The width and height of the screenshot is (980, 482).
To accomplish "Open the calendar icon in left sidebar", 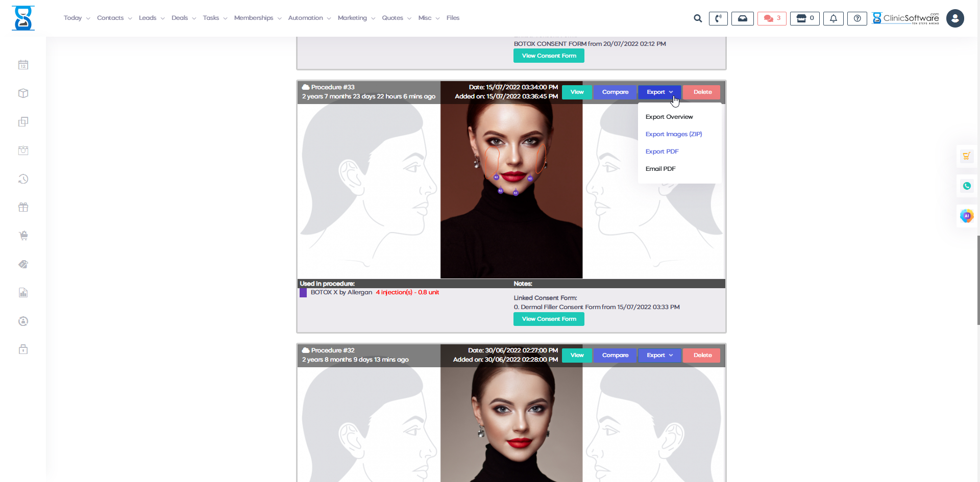I will click(23, 65).
